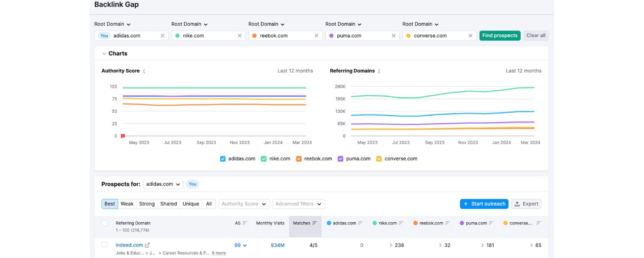Click the Matches column sort icon

[315, 223]
